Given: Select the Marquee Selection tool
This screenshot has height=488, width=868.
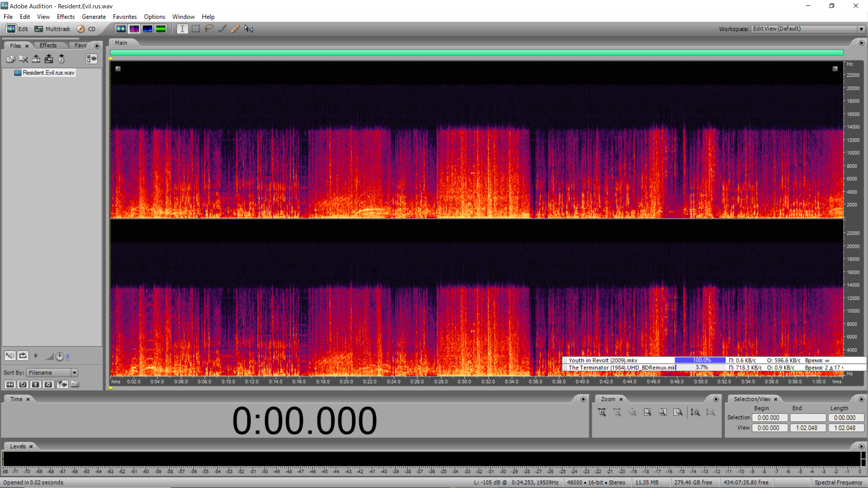Looking at the screenshot, I should 196,29.
